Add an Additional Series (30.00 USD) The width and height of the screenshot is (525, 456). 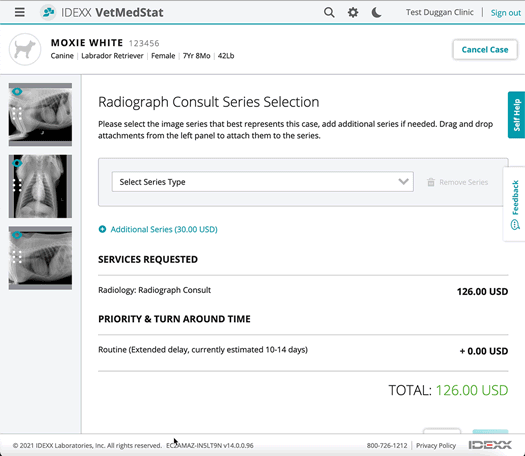click(x=158, y=229)
